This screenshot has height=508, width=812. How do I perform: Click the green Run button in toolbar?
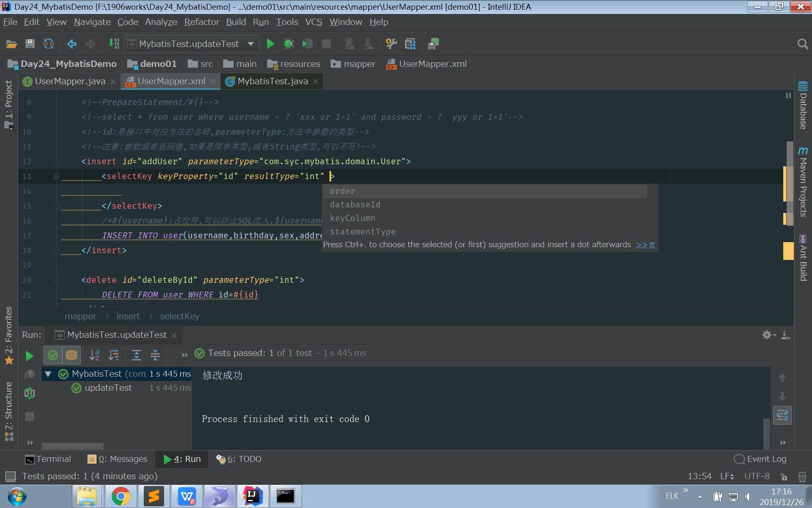(x=270, y=44)
